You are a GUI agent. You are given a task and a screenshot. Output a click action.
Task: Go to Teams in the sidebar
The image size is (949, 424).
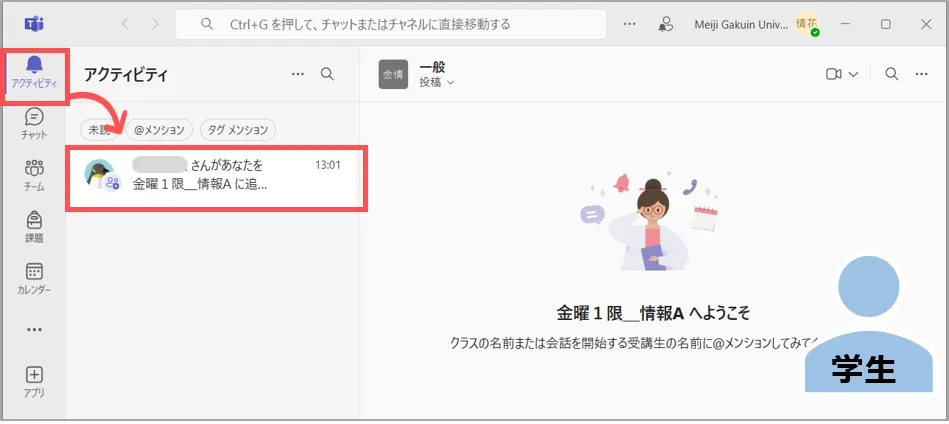click(34, 174)
